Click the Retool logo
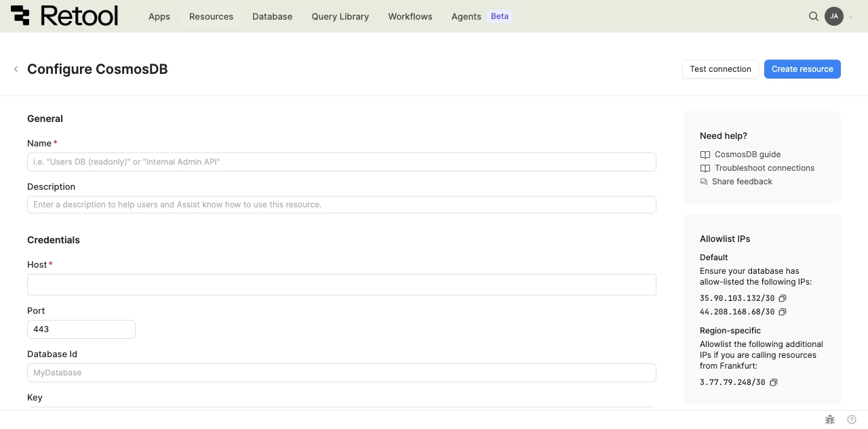The image size is (868, 429). 64,16
